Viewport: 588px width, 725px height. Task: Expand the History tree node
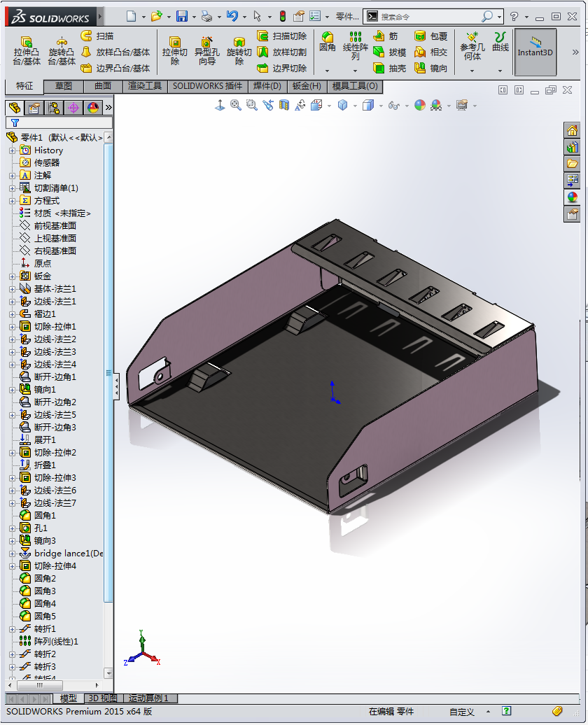[13, 150]
